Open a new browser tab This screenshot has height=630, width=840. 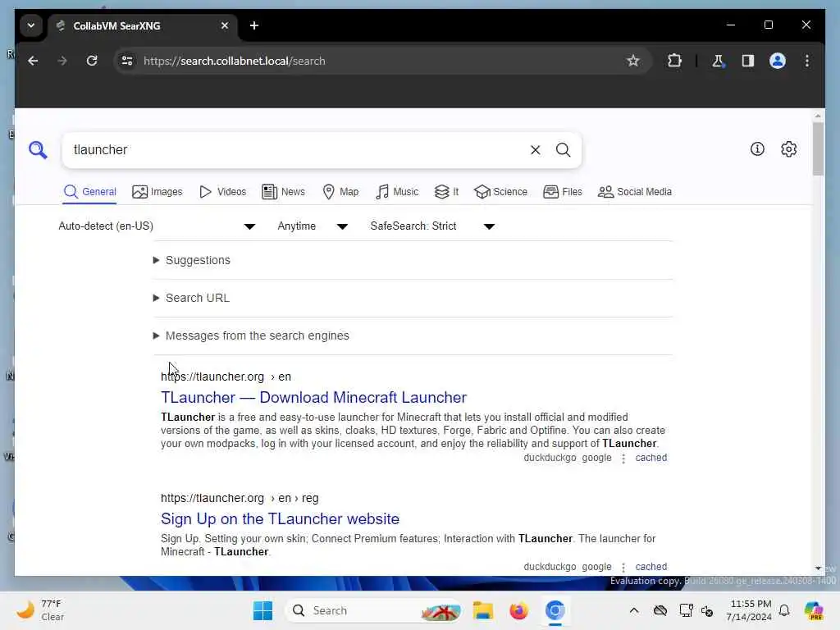tap(254, 25)
